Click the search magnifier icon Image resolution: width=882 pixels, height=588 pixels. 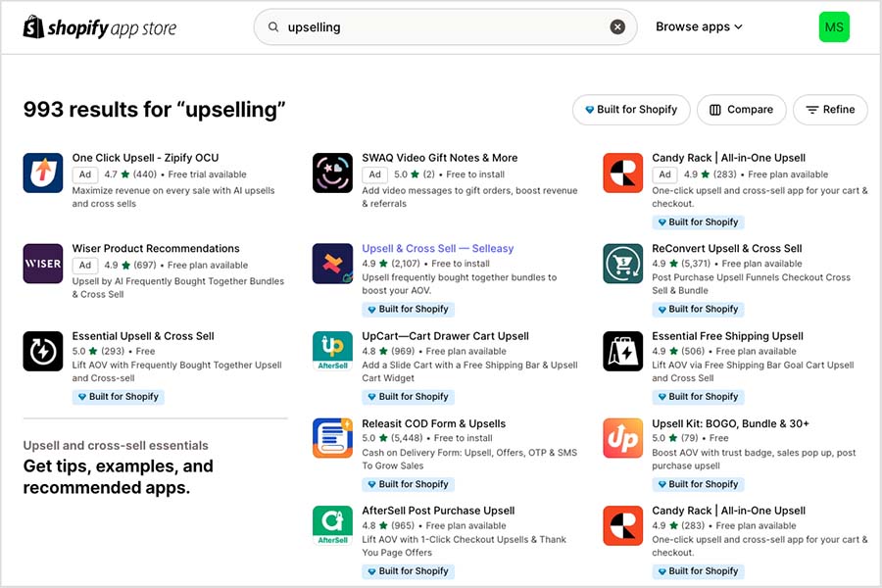coord(273,27)
